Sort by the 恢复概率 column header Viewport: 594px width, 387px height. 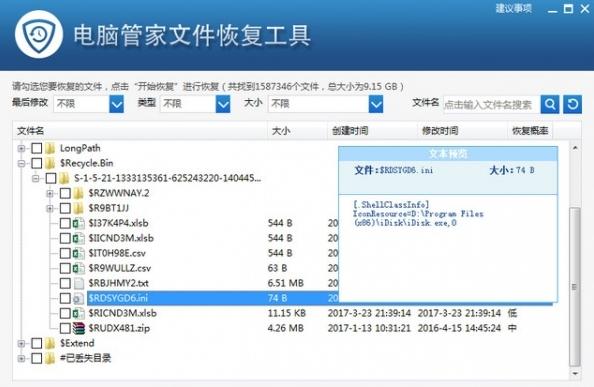click(530, 131)
